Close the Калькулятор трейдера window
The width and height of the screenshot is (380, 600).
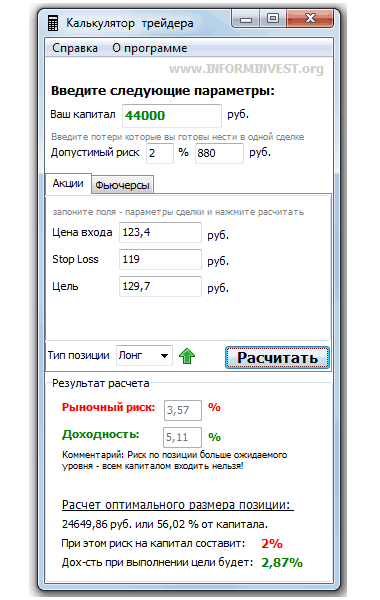point(310,18)
